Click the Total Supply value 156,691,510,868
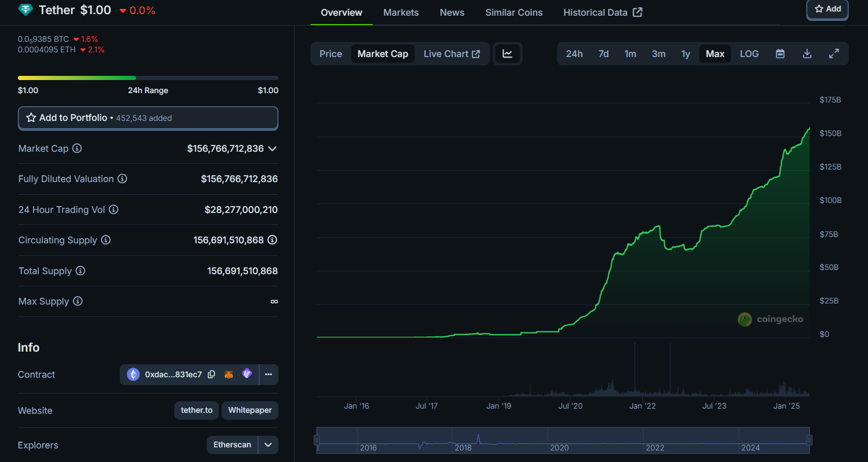Screen dimensions: 868x462 coord(242,271)
